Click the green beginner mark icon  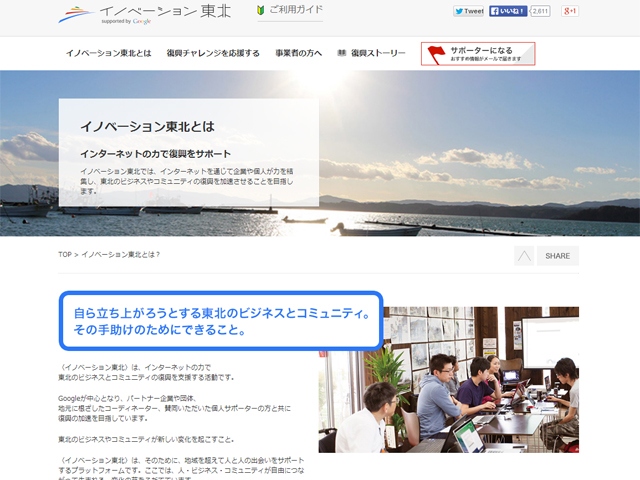[259, 11]
